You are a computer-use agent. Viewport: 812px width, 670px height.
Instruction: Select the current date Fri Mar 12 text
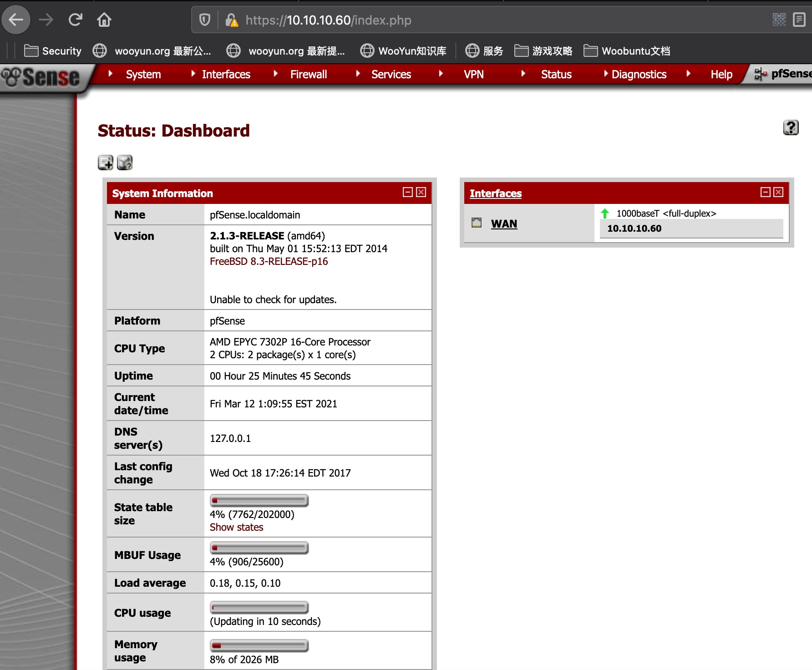click(273, 404)
